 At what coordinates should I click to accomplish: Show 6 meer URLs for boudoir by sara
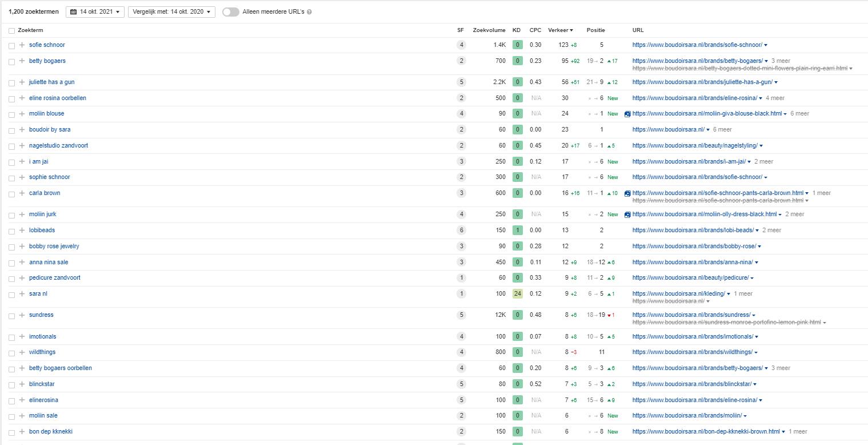click(722, 129)
